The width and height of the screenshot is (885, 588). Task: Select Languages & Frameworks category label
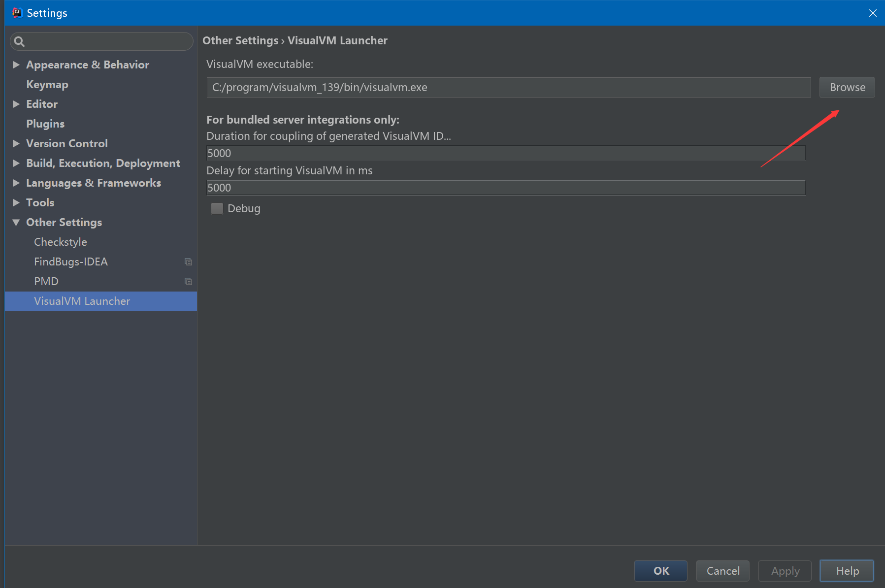point(94,183)
